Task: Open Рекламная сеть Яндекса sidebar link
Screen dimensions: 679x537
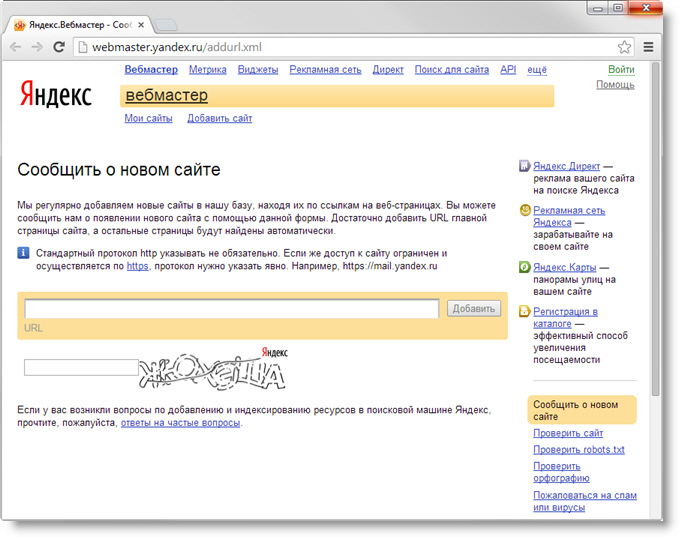Action: (569, 216)
